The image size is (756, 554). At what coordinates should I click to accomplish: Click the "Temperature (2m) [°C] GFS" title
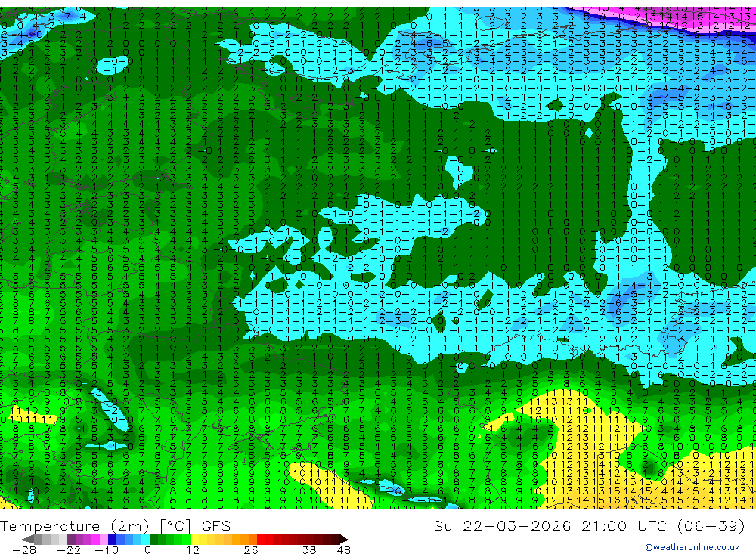[115, 525]
